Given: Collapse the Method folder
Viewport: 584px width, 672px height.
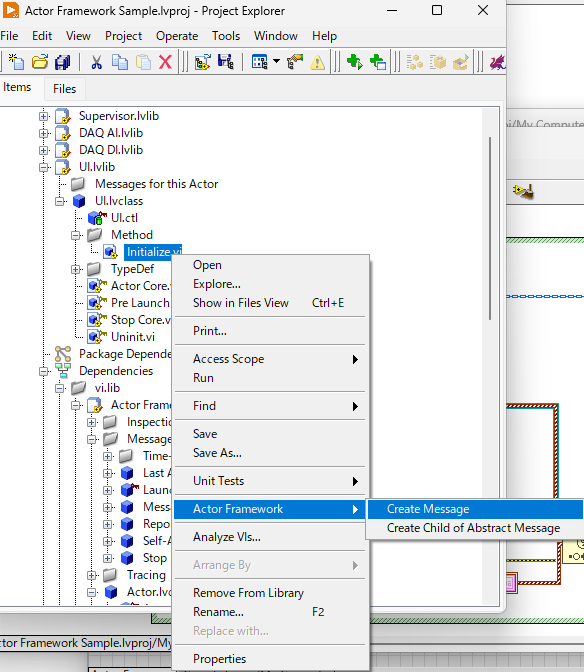Looking at the screenshot, I should (x=76, y=235).
